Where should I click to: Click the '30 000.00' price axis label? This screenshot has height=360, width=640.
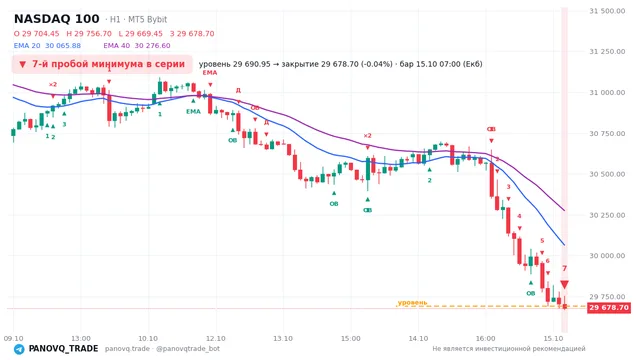(x=607, y=256)
